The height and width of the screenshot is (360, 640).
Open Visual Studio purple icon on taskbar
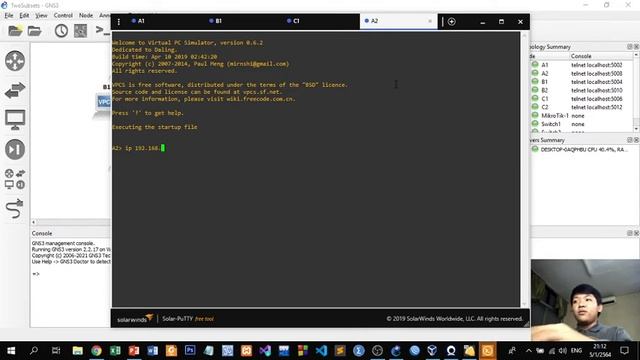[265, 351]
